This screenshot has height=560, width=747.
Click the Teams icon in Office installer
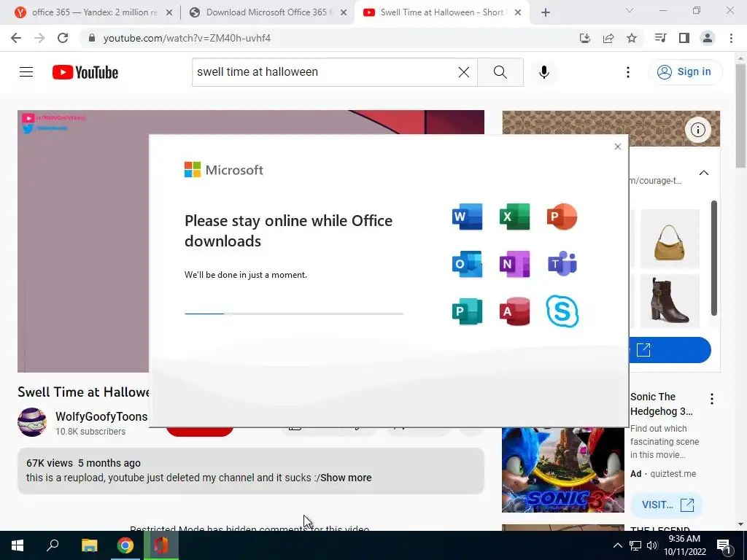(x=562, y=263)
